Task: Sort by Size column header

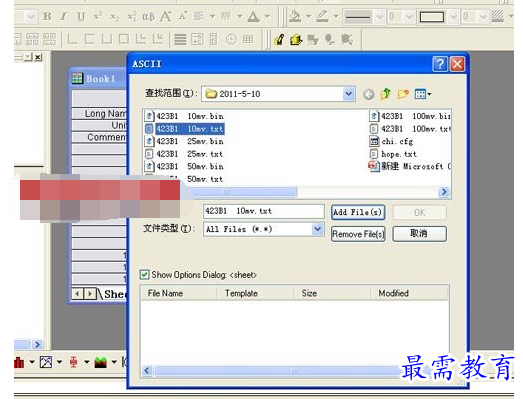Action: coord(332,293)
